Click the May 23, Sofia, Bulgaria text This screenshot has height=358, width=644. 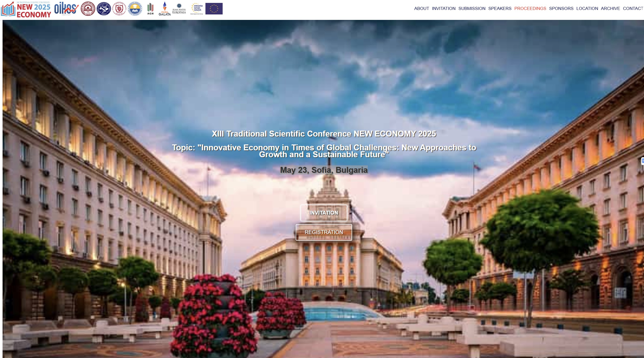[324, 170]
